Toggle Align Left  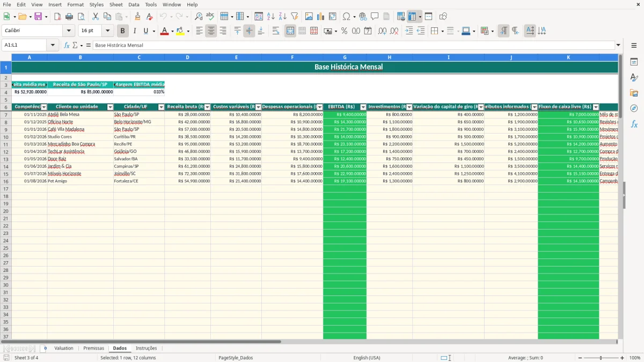[199, 31]
